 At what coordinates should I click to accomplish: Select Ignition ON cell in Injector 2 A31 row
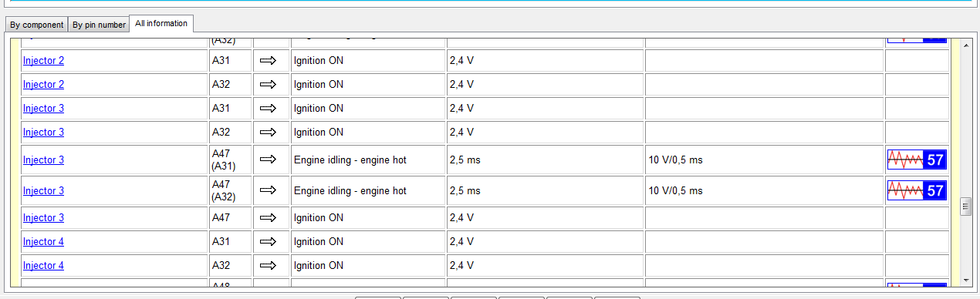point(368,60)
